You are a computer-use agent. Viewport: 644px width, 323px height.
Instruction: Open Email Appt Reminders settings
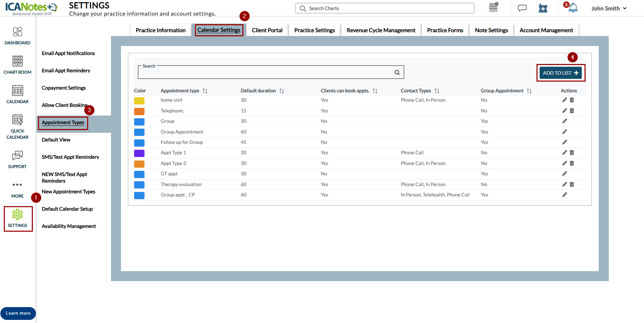point(66,71)
